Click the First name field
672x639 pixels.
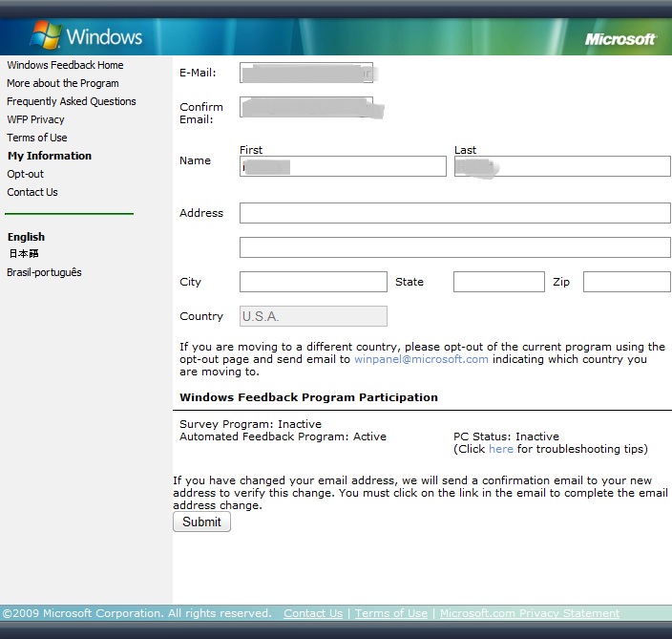[343, 166]
